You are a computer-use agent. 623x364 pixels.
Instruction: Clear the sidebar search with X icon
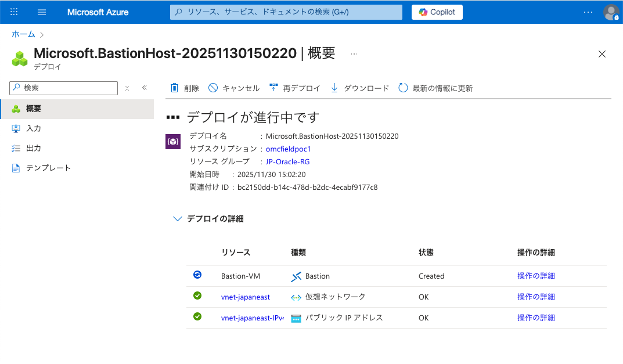127,88
